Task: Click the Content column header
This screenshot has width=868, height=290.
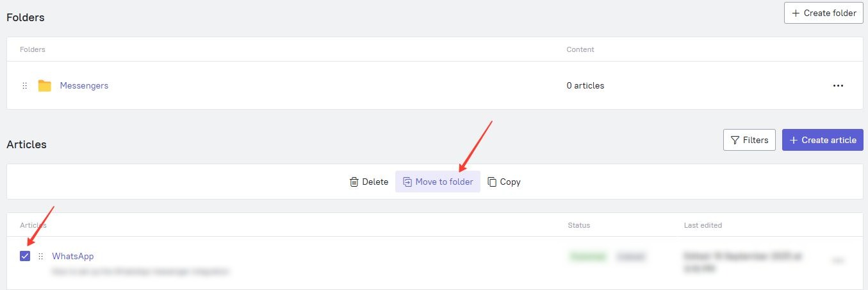Action: coord(580,49)
